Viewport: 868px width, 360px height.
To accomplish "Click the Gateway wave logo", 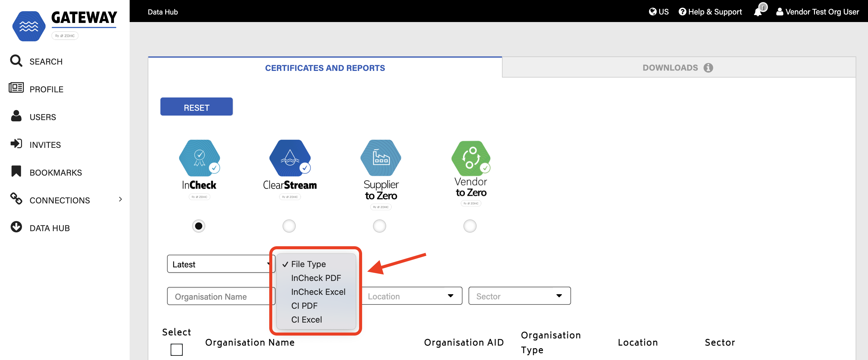I will pyautogui.click(x=29, y=26).
